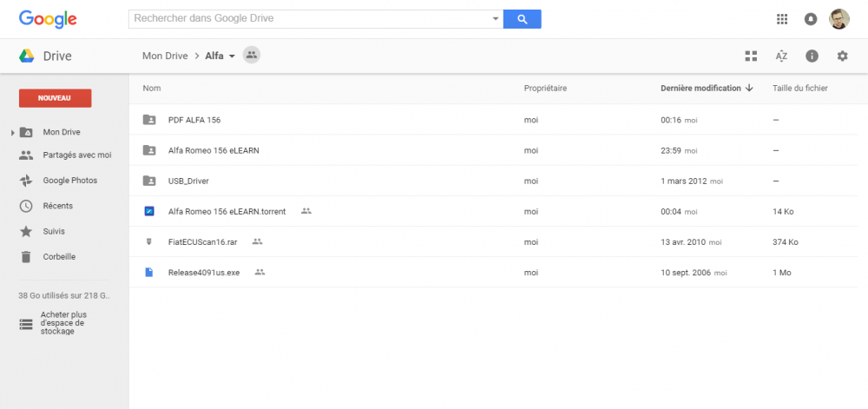
Task: Open Partagés avec moi
Action: pos(77,155)
